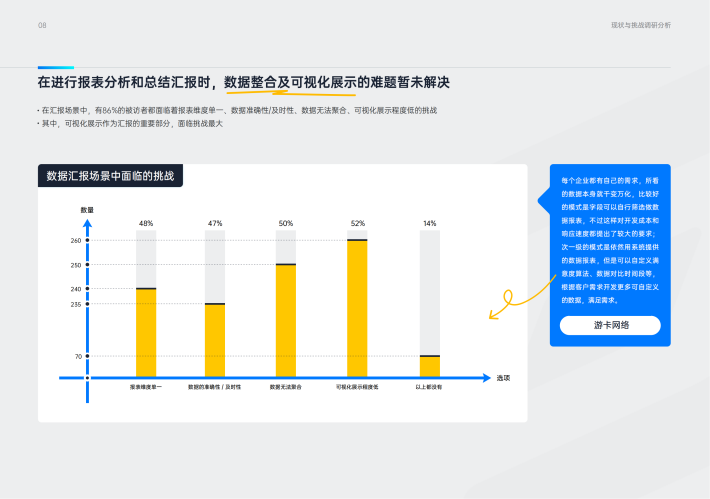
Task: Select the 可视化展示程度低 yellow bar
Action: 357,308
